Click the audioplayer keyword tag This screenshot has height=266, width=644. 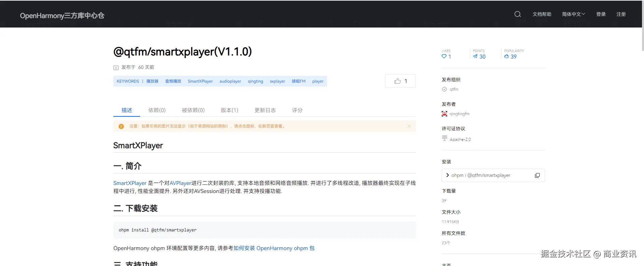(x=230, y=81)
